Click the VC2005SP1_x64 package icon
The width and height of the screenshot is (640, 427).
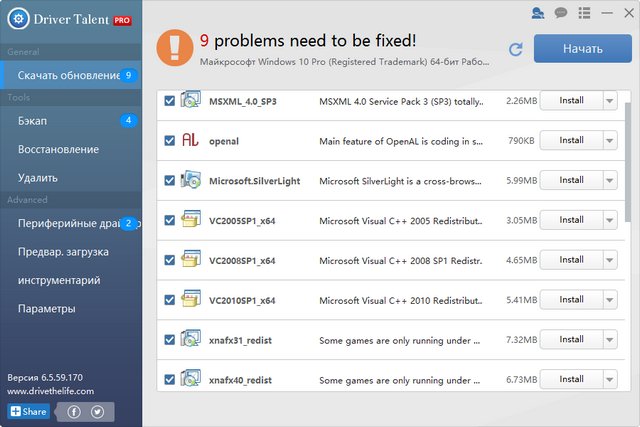pyautogui.click(x=191, y=219)
